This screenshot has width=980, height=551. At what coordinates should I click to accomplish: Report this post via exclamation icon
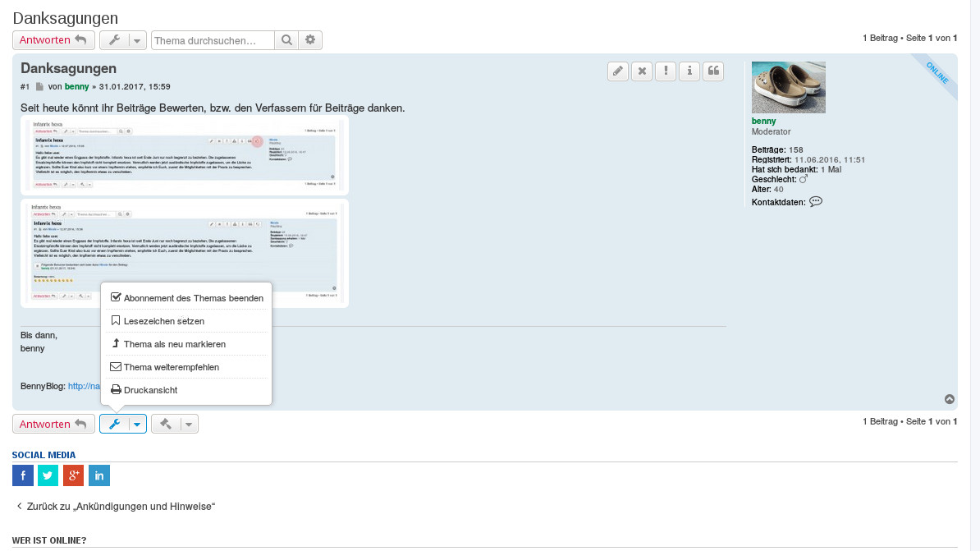point(666,71)
